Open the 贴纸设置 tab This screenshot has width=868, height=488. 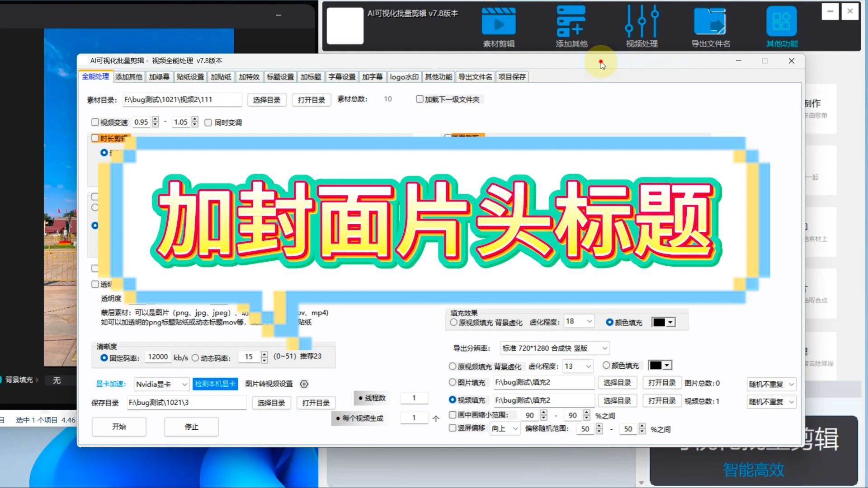pos(190,77)
